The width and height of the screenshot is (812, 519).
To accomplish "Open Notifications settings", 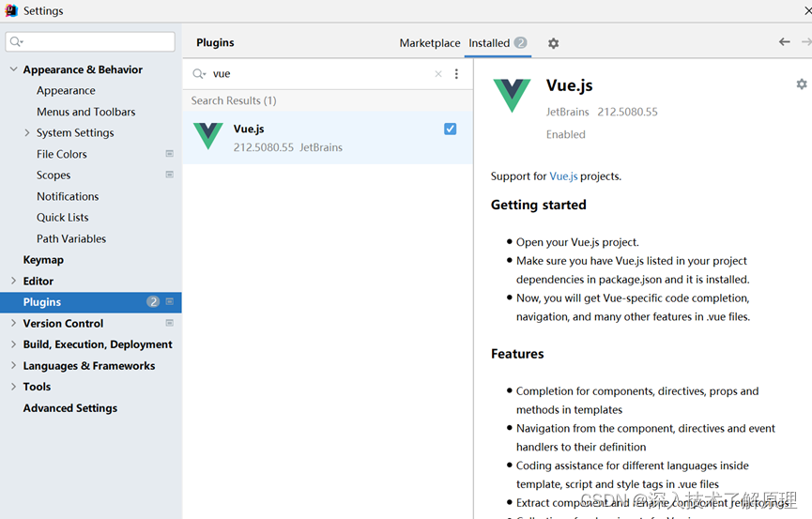I will [x=68, y=196].
